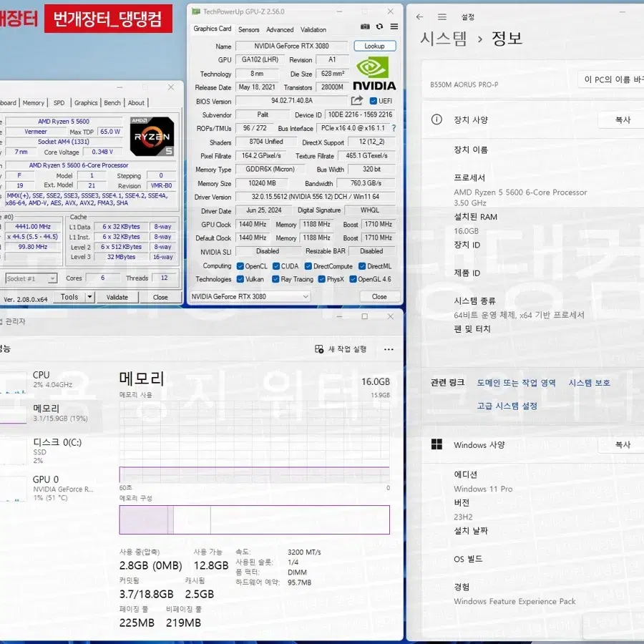Toggle the PhysX checkbox
Image resolution: width=644 pixels, height=644 pixels.
click(322, 279)
